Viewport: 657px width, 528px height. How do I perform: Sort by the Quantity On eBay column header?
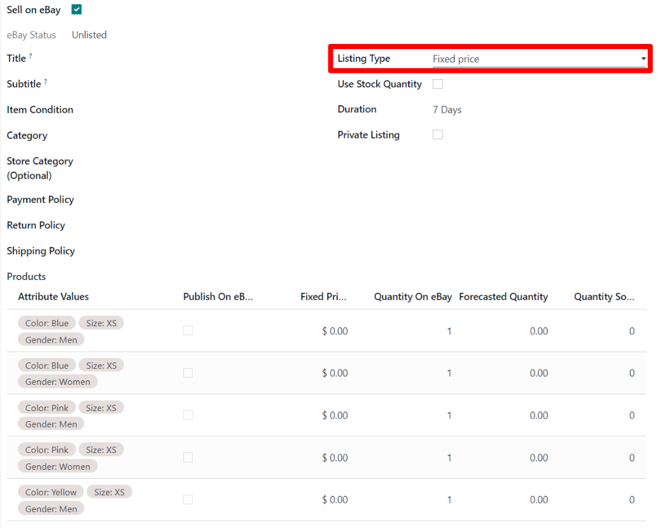point(412,297)
